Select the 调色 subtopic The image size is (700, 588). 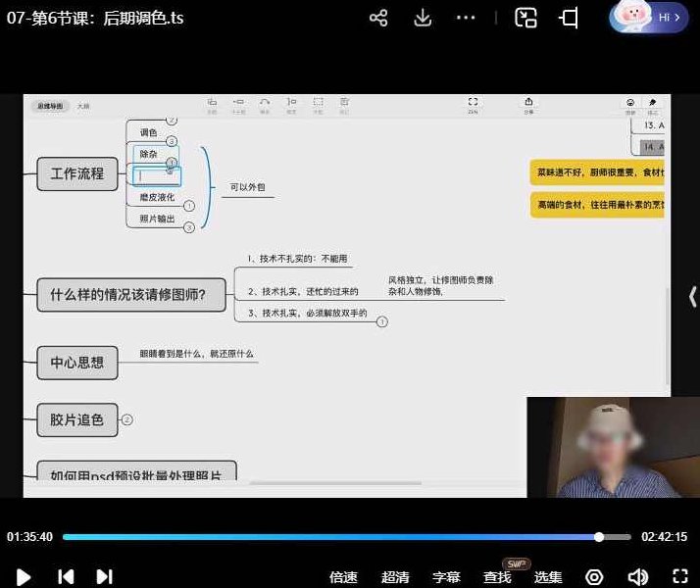[148, 132]
